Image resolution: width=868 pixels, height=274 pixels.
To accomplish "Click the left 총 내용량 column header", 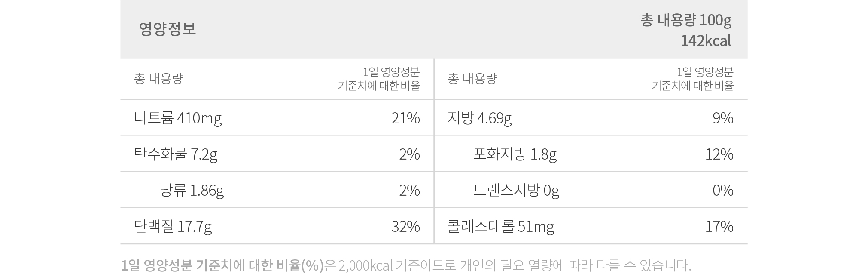I will coord(158,79).
